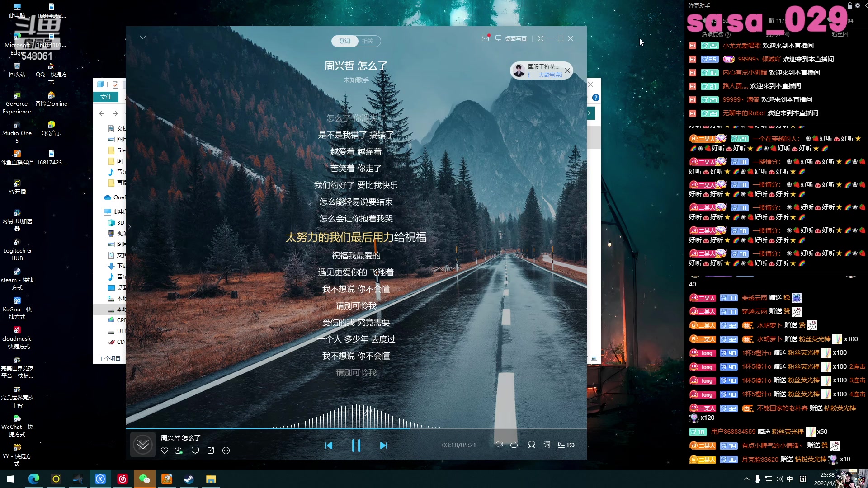
Task: Open GeForce Experience desktop icon
Action: [x=17, y=103]
